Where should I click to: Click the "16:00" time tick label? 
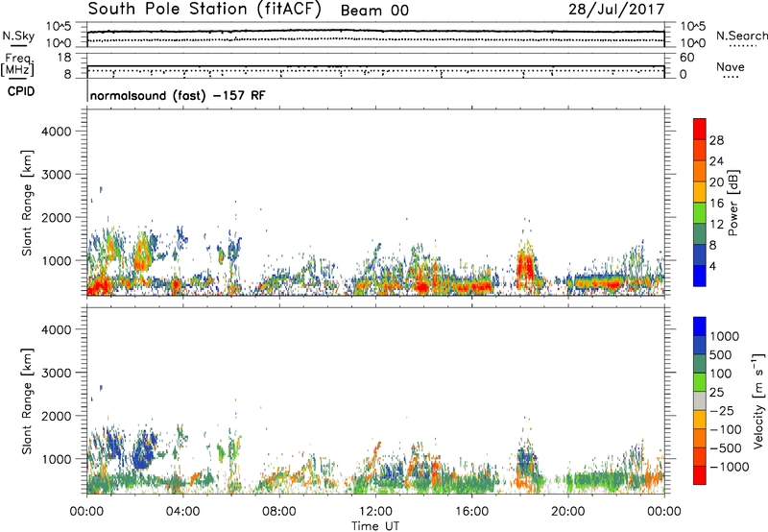tap(472, 512)
